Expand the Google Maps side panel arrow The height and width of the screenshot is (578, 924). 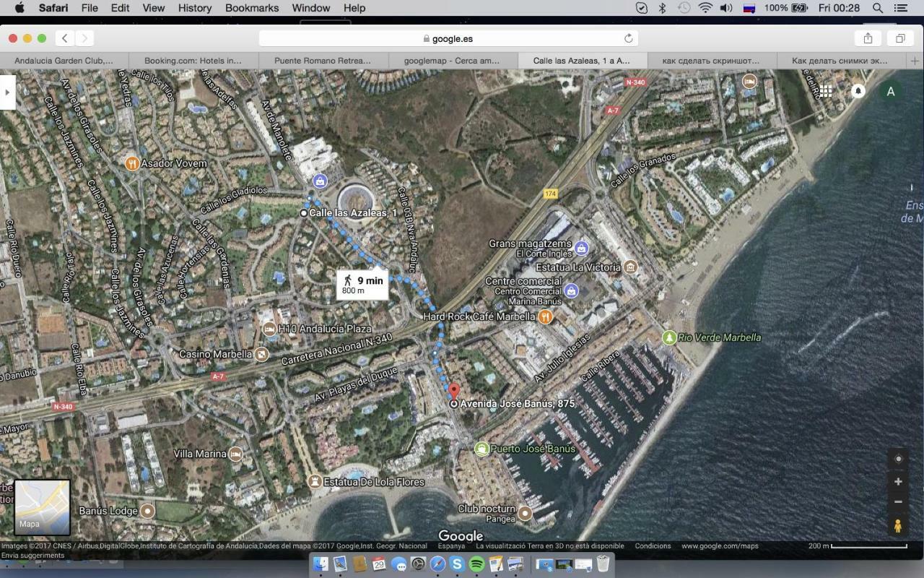click(7, 92)
